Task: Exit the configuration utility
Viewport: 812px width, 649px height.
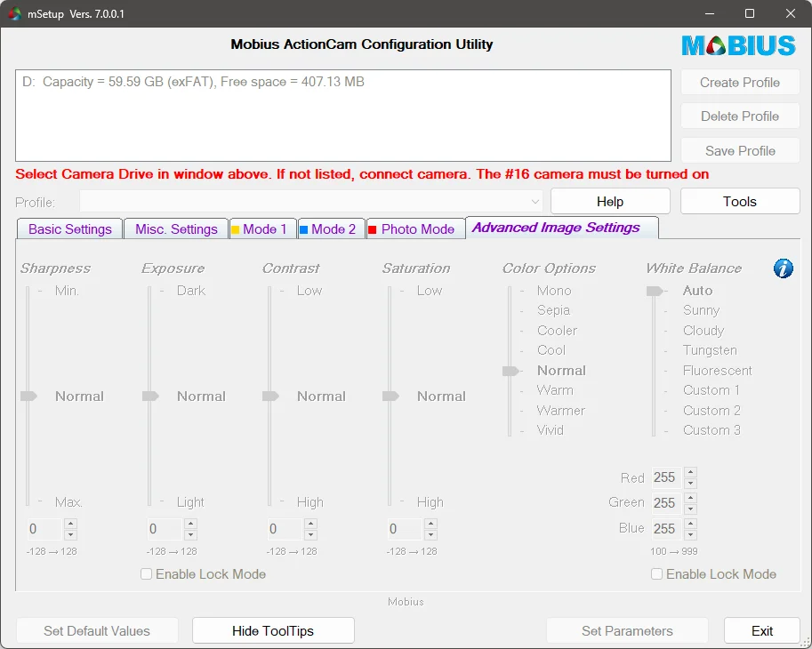Action: (x=762, y=631)
